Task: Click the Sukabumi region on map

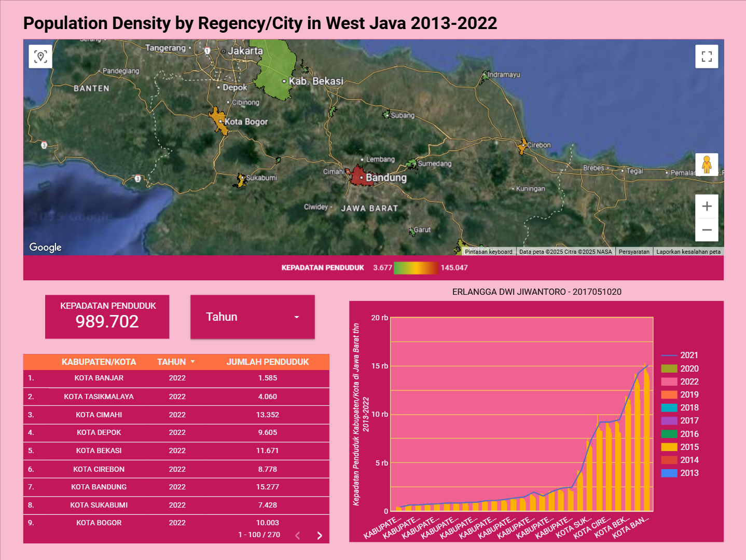Action: [x=241, y=180]
